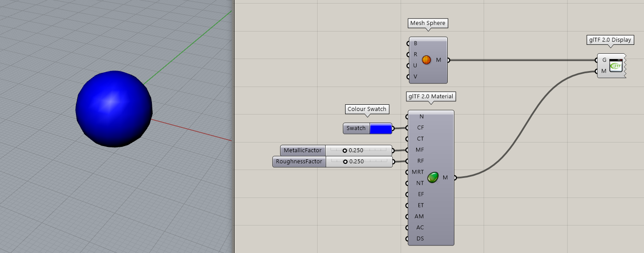
Task: Click the glTF 2.0 Display component icon
Action: 616,65
